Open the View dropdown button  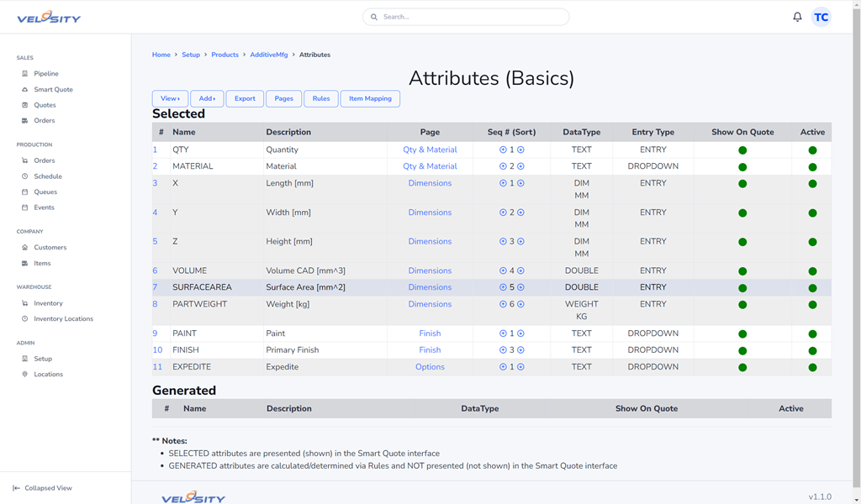click(170, 98)
